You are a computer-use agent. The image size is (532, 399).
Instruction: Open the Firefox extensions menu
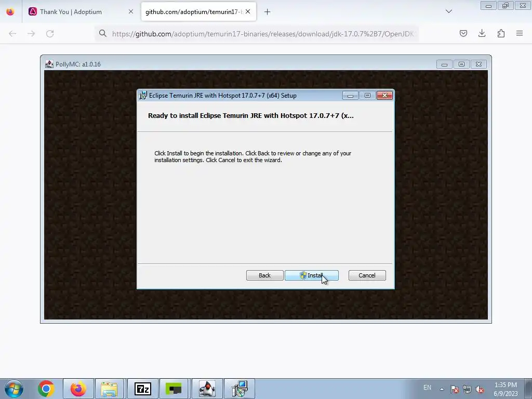pos(501,33)
